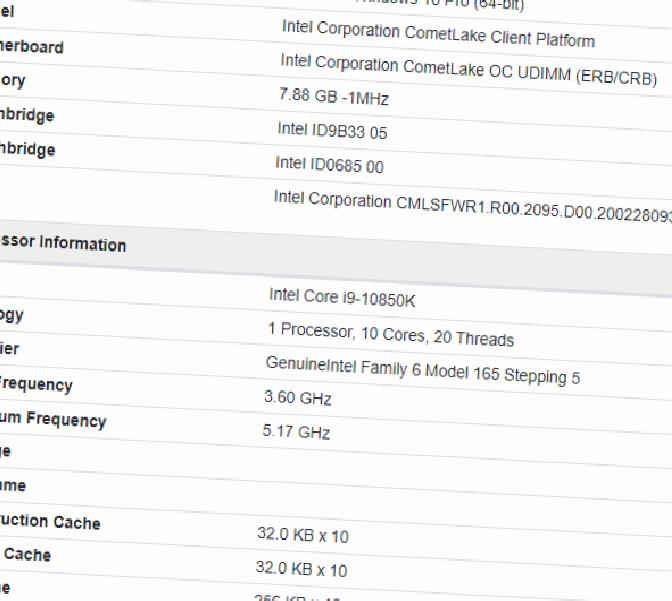The height and width of the screenshot is (601, 672).
Task: Click the 'Identifier' row label
Action: [9, 349]
